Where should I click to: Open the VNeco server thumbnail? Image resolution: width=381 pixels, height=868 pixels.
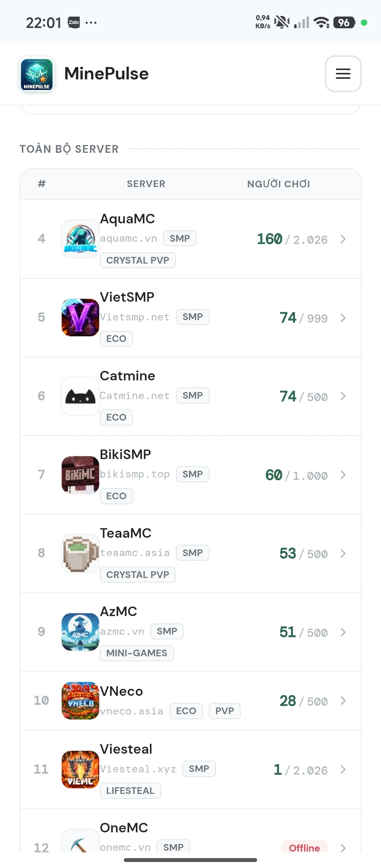coord(80,701)
